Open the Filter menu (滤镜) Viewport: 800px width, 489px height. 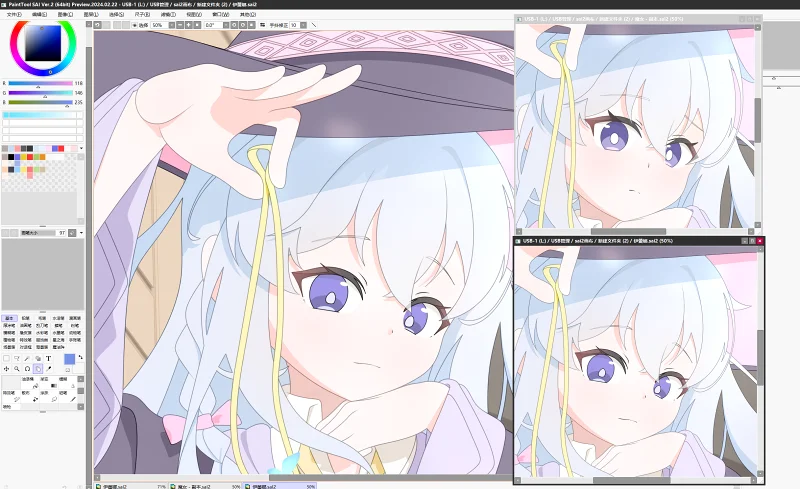click(x=168, y=14)
